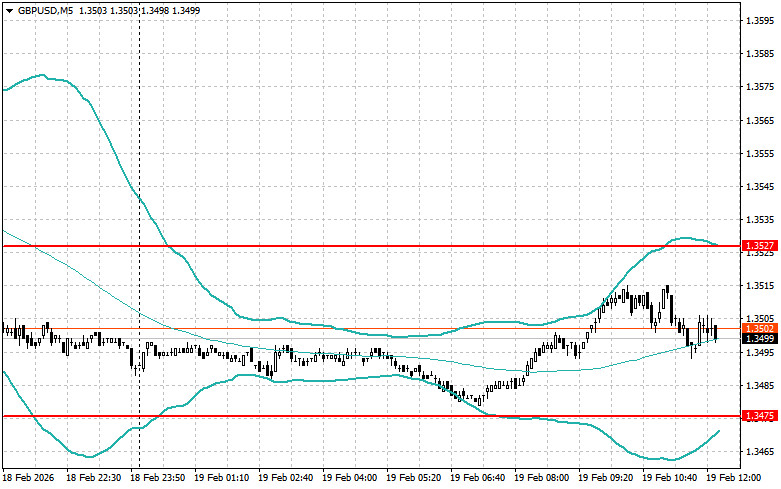Click the 1.3555 price scale value
Image resolution: width=781 pixels, height=489 pixels.
(760, 153)
